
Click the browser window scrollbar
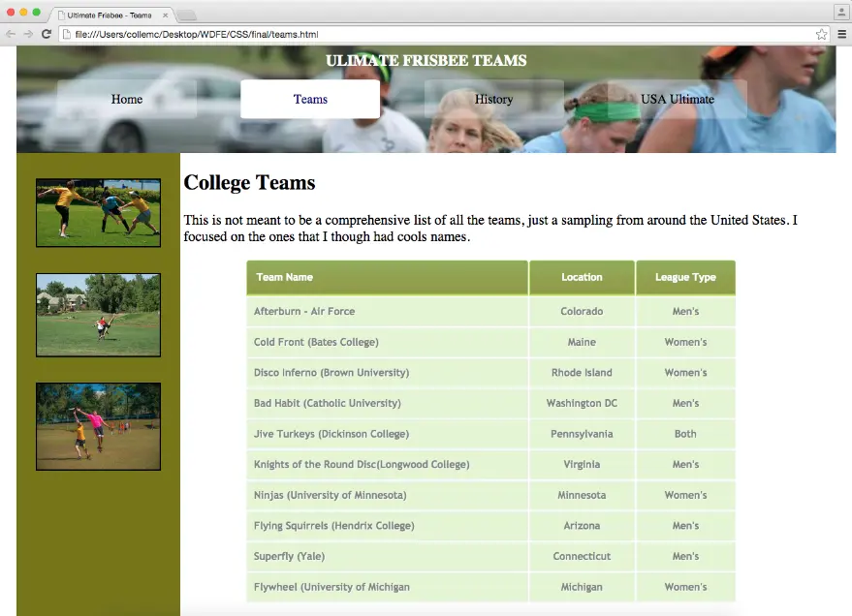[x=846, y=291]
